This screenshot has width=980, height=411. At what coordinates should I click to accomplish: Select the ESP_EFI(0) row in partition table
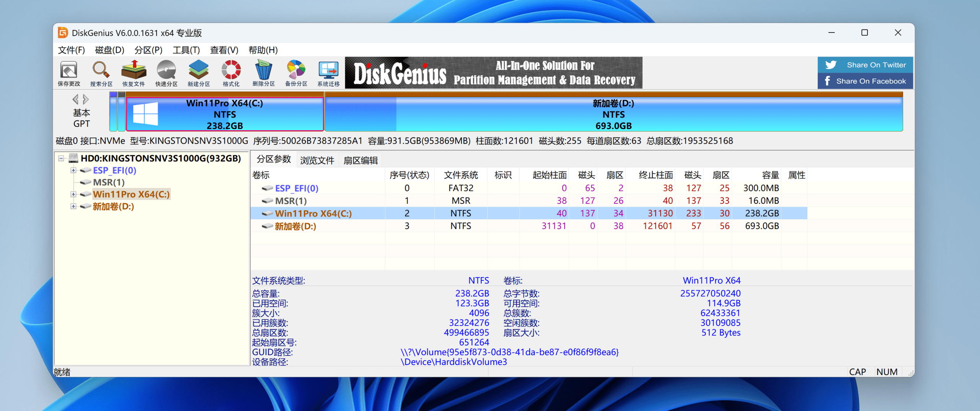529,188
